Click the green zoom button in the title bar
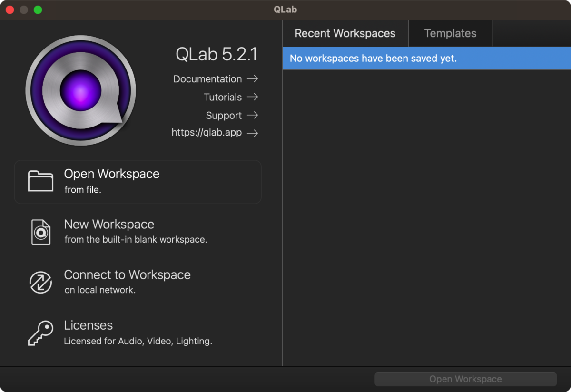571x392 pixels. point(38,10)
